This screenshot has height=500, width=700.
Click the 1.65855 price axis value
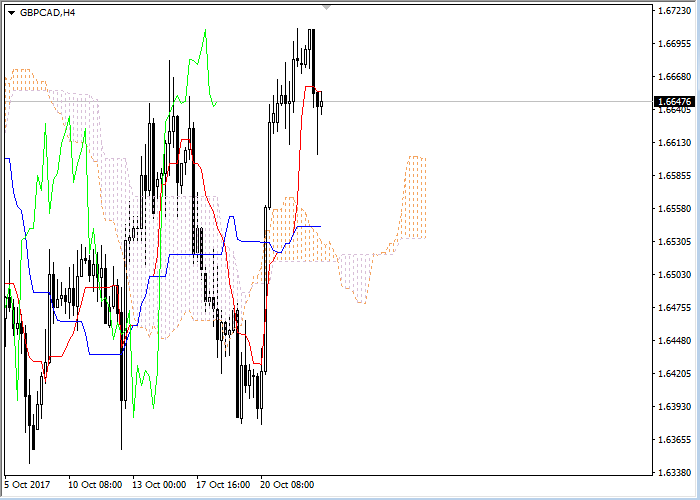click(674, 175)
